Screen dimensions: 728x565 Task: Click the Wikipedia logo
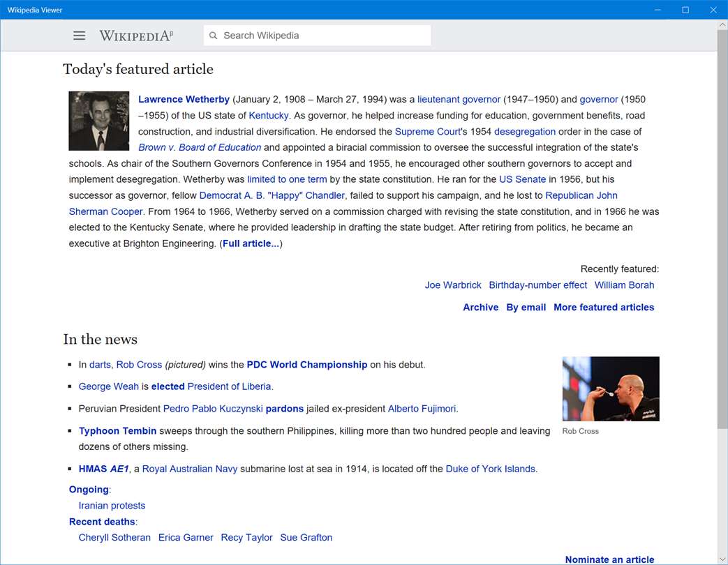coord(137,36)
